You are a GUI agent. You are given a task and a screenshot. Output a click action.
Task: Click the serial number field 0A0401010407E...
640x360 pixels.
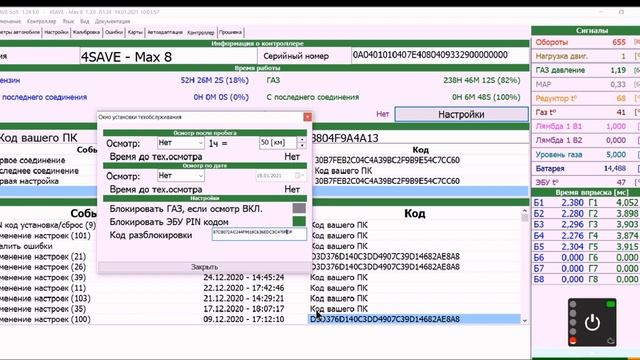click(x=440, y=56)
